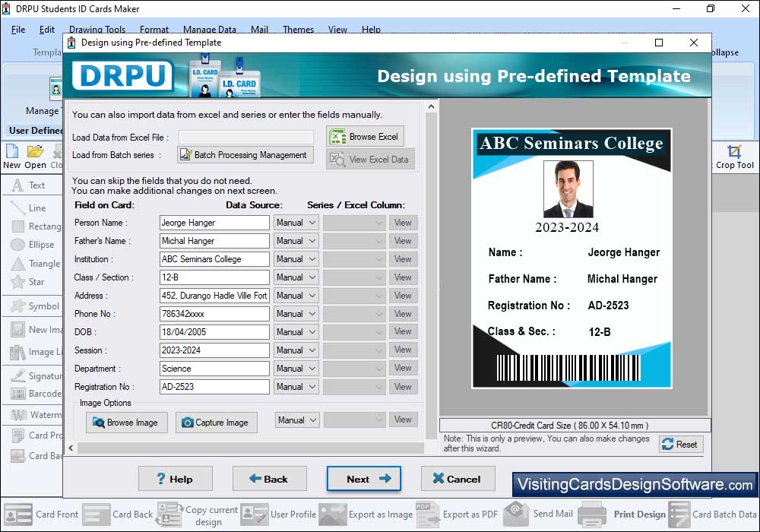Image resolution: width=760 pixels, height=532 pixels.
Task: Click the form's vertical scrollbar up arrow
Action: point(431,106)
